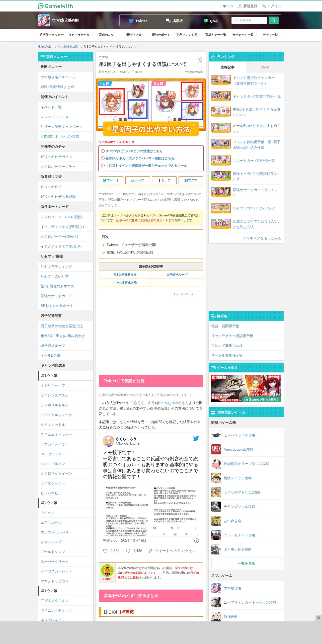This screenshot has width=322, height=644.
Task: Click the 一覧を見る button
Action: (246, 563)
